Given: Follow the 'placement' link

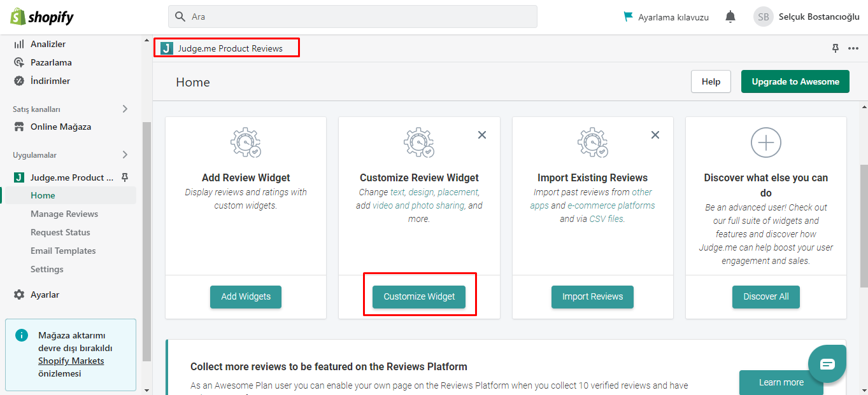Looking at the screenshot, I should click(458, 192).
